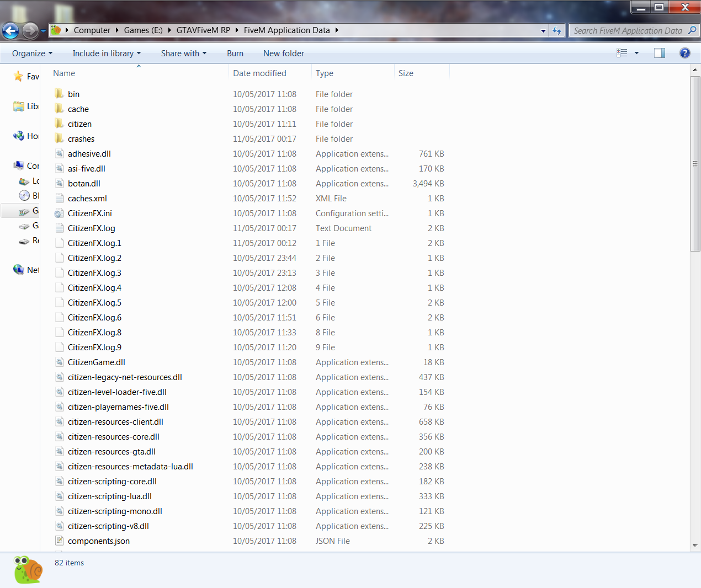Screen dimensions: 701x588
Task: Select the asi-five.dll file icon
Action: 59,168
